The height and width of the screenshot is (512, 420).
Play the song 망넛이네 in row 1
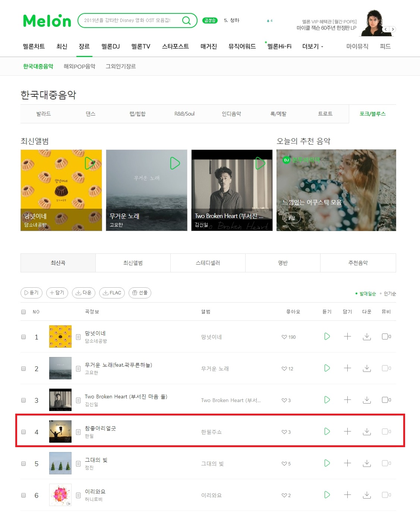point(327,336)
